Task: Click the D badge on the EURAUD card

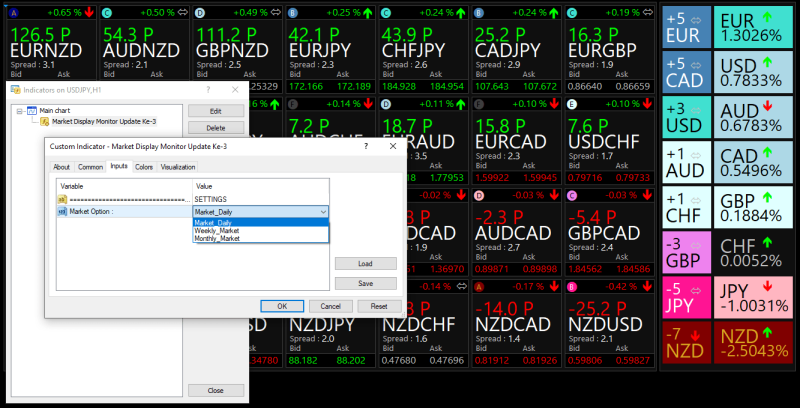Action: [386, 104]
